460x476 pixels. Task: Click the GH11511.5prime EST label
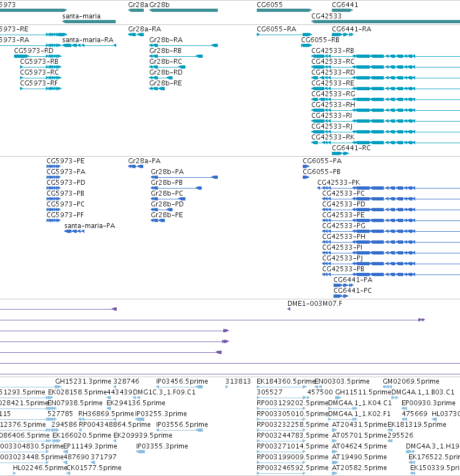[363, 392]
